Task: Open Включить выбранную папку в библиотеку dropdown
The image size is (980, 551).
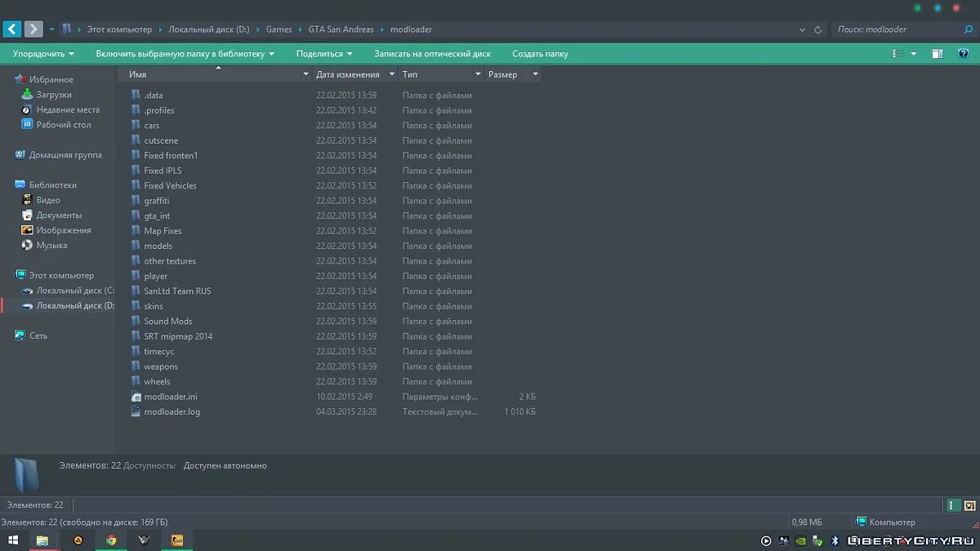Action: (185, 54)
